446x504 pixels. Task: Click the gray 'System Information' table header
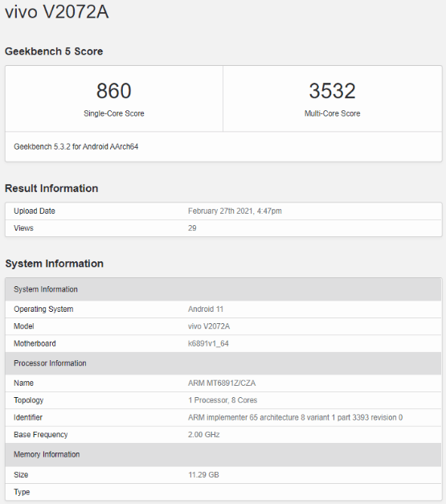point(223,289)
